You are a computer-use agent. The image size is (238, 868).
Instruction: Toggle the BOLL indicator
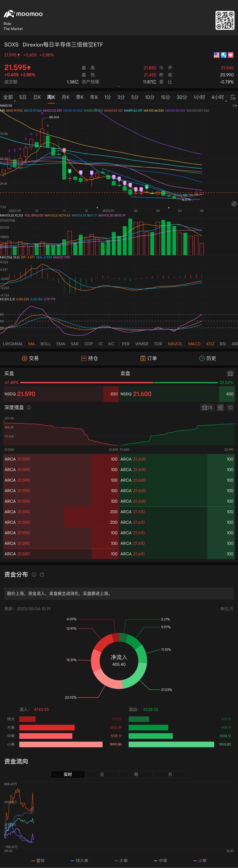point(46,344)
